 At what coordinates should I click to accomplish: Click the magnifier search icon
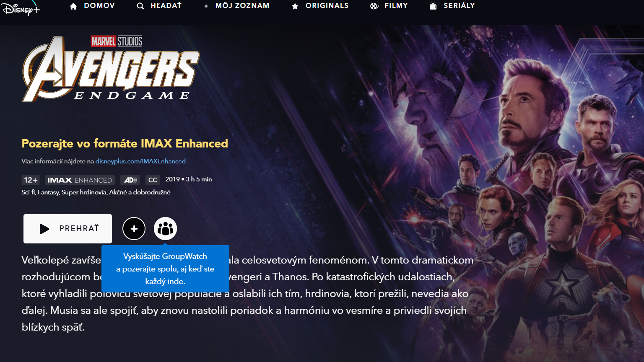point(140,6)
